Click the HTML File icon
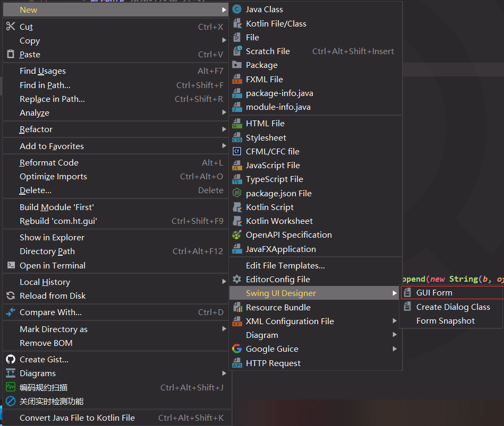This screenshot has width=504, height=426. tap(237, 123)
